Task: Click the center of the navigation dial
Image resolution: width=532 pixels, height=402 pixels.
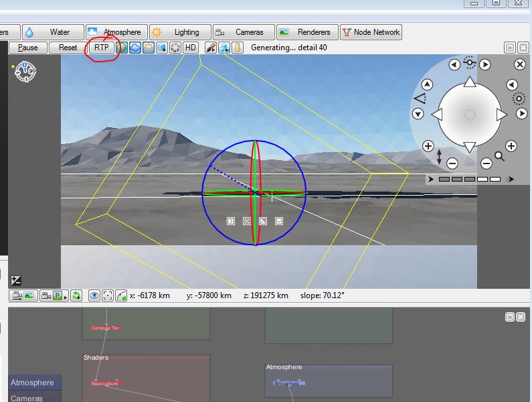Action: 470,115
